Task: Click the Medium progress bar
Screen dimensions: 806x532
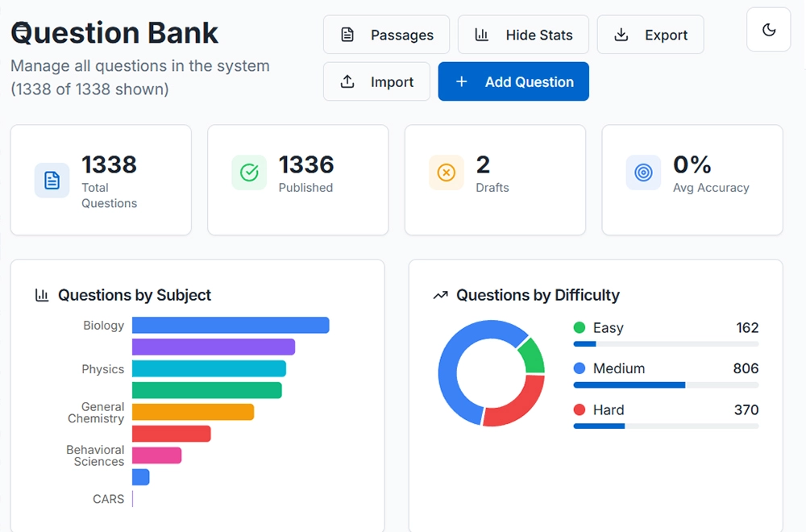Action: [667, 385]
